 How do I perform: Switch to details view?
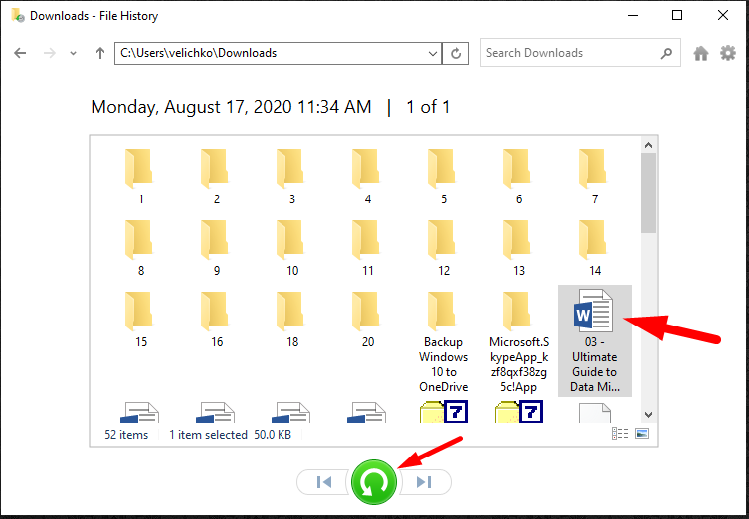619,434
